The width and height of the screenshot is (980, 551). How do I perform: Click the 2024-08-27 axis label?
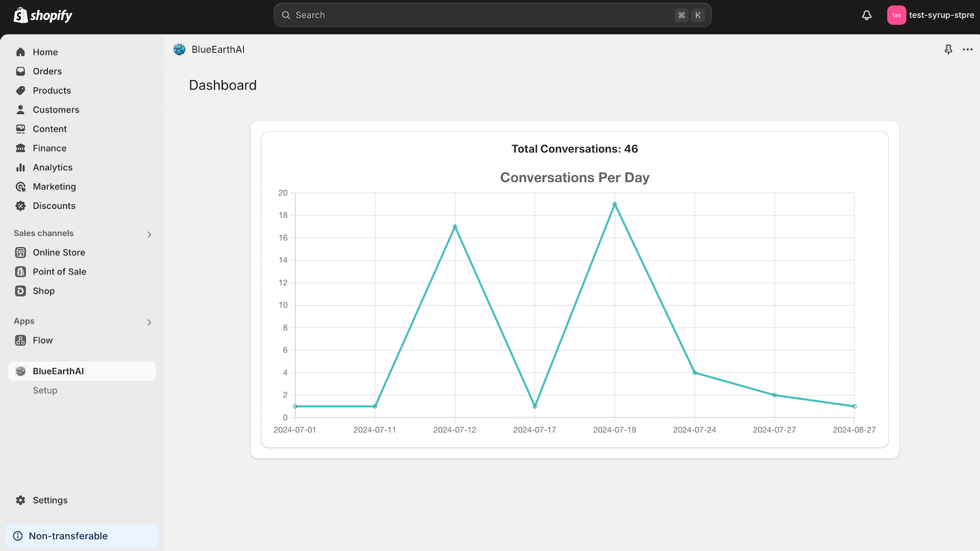coord(854,430)
